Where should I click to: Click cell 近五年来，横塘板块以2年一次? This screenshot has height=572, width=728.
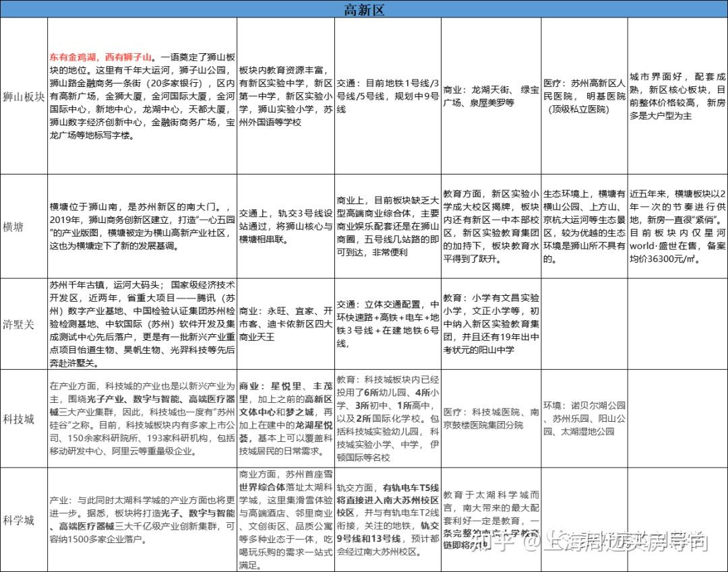677,226
